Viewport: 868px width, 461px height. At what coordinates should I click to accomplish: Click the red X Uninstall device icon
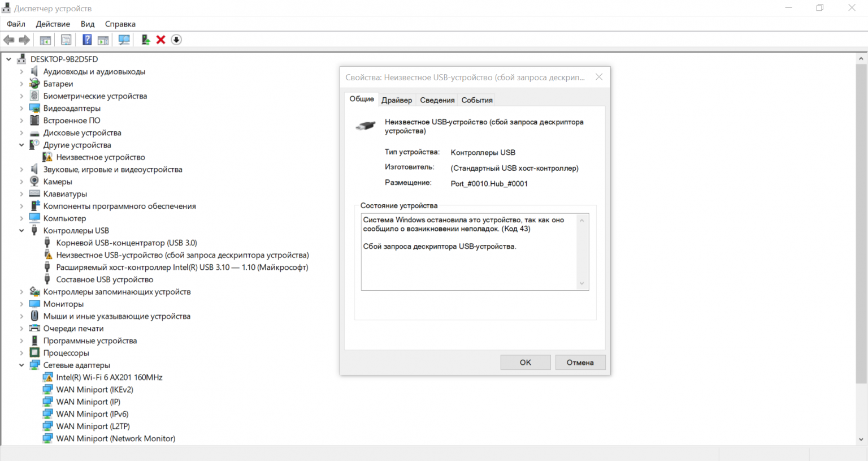click(x=160, y=40)
